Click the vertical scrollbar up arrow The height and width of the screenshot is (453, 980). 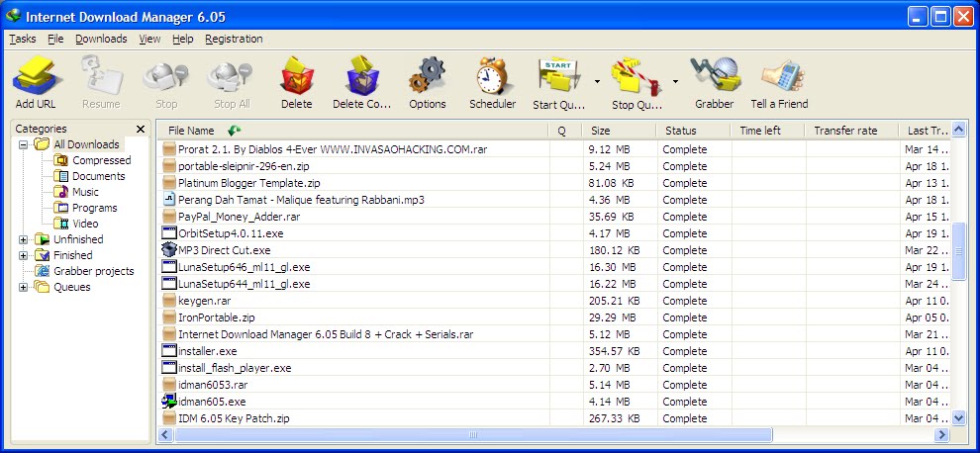point(959,130)
